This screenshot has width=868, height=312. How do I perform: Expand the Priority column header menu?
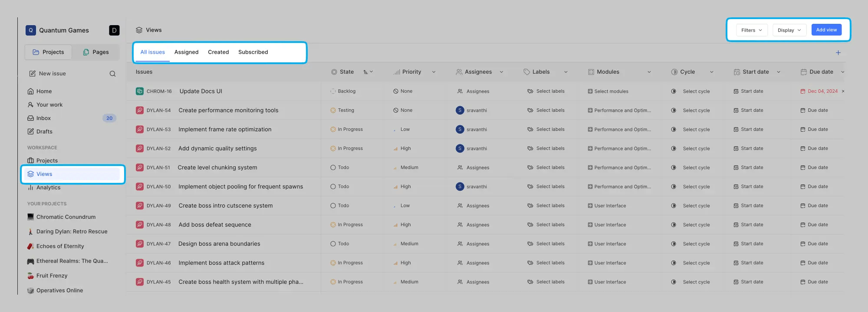(x=434, y=72)
